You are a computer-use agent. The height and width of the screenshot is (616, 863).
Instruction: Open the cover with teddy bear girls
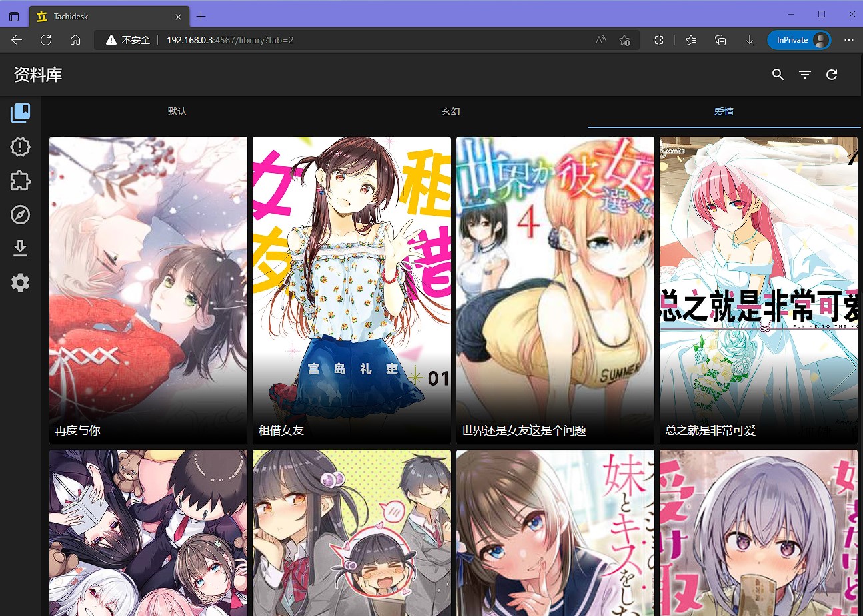148,533
